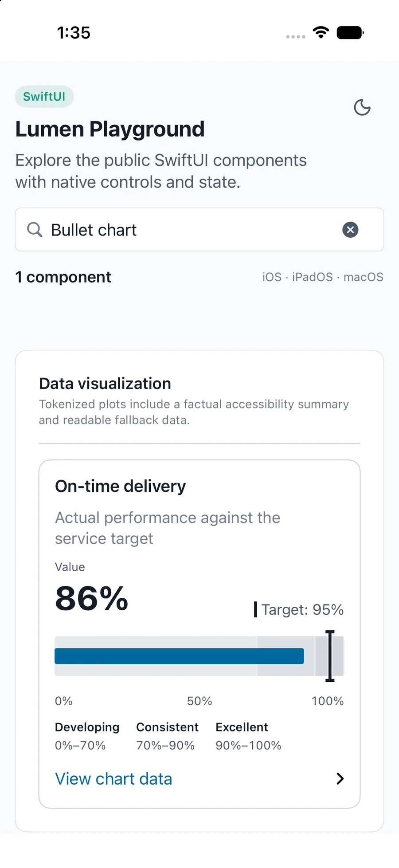Toggle dark mode with the moon icon
399x868 pixels.
[362, 107]
